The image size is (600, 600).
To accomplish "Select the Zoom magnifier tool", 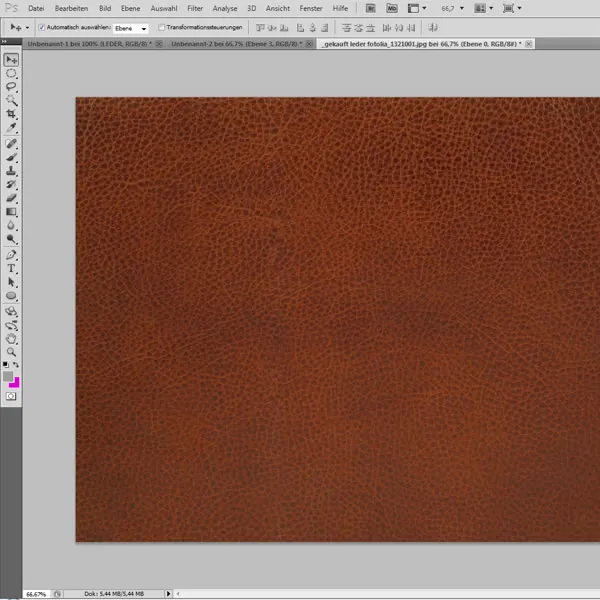I will (x=12, y=352).
